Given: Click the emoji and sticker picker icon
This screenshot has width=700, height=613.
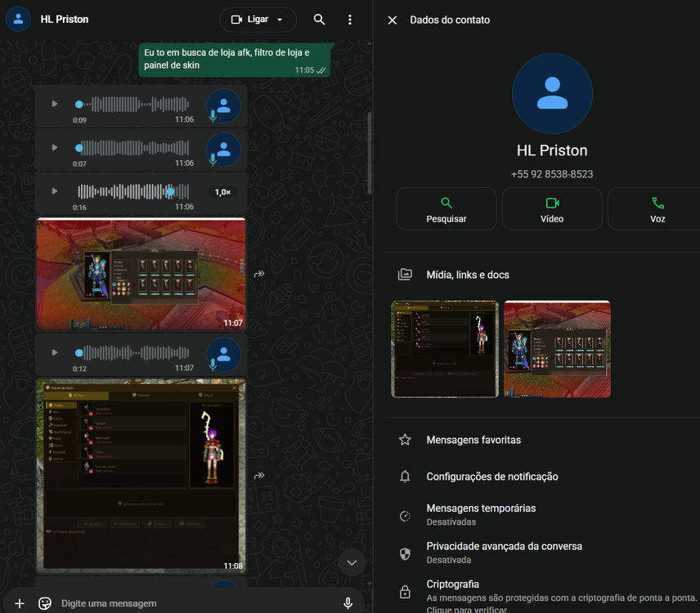Looking at the screenshot, I should (45, 603).
